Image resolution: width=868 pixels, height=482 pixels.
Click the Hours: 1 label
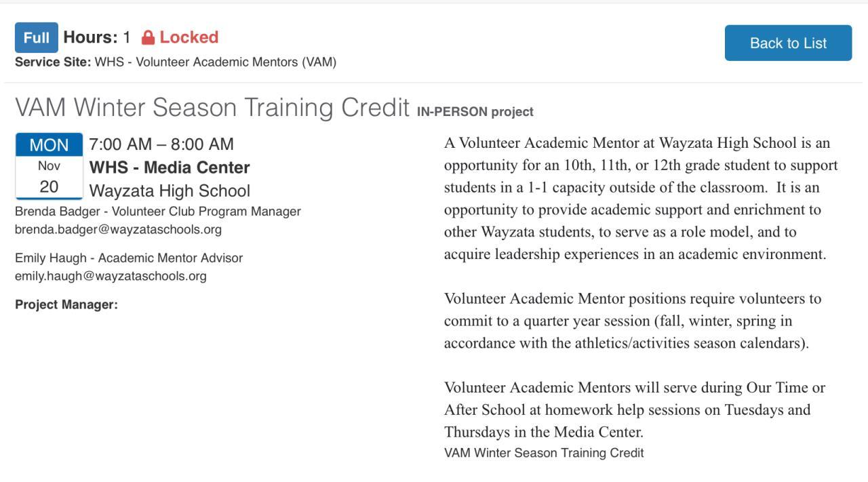(x=96, y=37)
